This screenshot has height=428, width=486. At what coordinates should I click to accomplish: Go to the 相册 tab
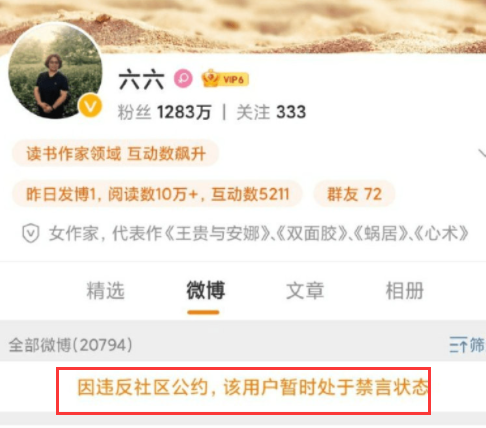[405, 290]
